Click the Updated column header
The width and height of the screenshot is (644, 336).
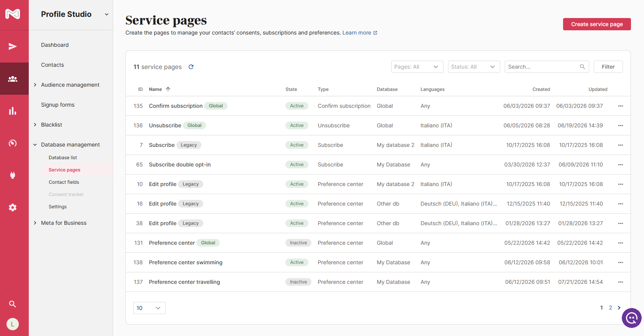(598, 89)
